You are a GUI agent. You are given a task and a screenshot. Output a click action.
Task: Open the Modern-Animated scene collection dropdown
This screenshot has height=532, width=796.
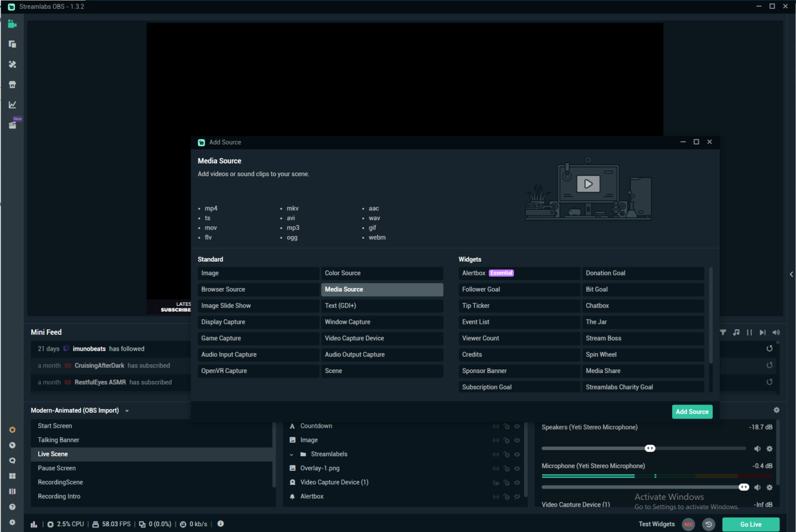[x=127, y=410]
